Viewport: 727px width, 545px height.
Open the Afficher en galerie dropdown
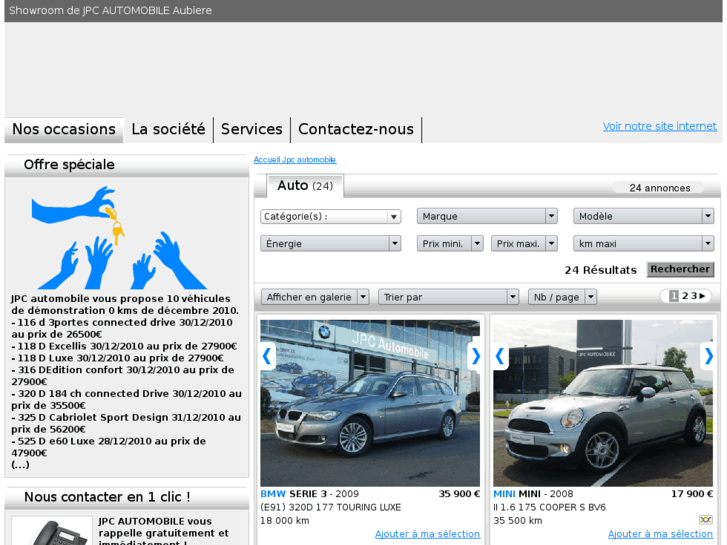pyautogui.click(x=315, y=297)
